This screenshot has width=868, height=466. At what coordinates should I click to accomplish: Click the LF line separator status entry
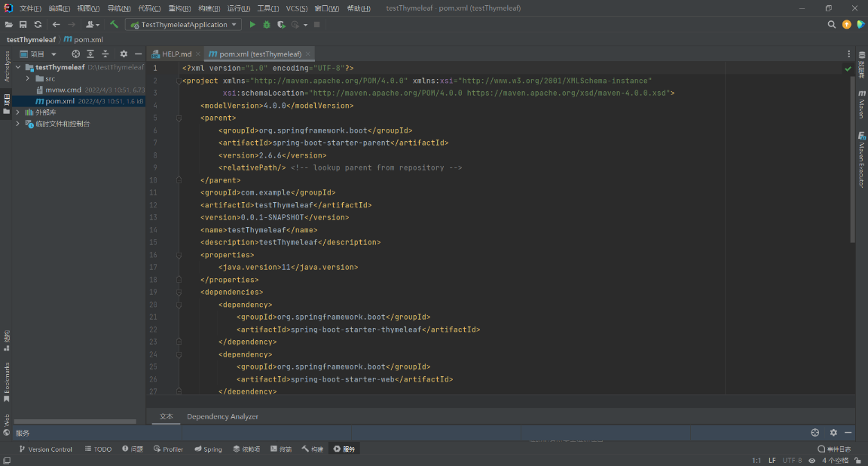(x=772, y=461)
